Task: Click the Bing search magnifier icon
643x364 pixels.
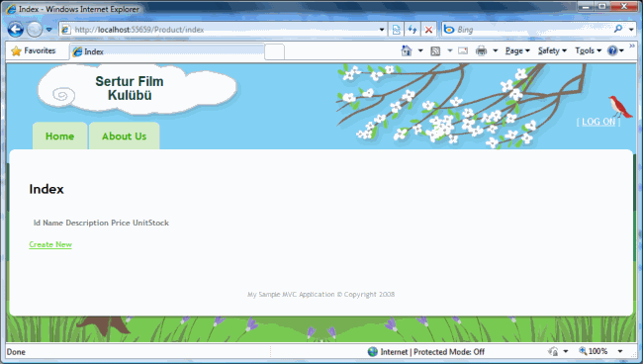Action: [x=618, y=29]
